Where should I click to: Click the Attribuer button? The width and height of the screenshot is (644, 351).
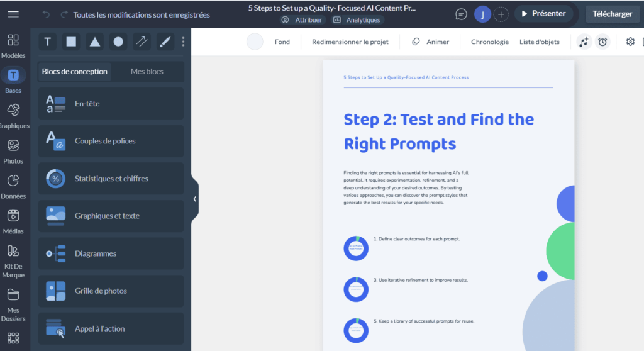pyautogui.click(x=304, y=19)
